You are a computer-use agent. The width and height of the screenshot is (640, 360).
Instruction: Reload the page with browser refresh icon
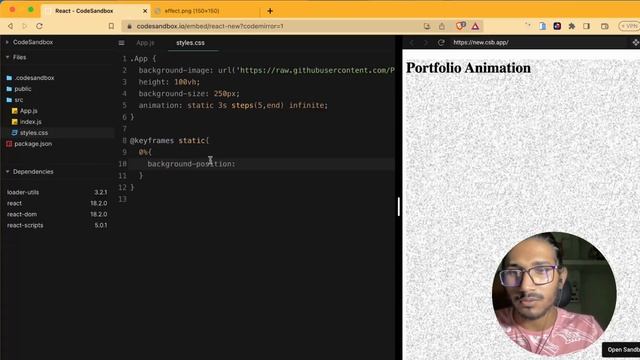click(39, 26)
